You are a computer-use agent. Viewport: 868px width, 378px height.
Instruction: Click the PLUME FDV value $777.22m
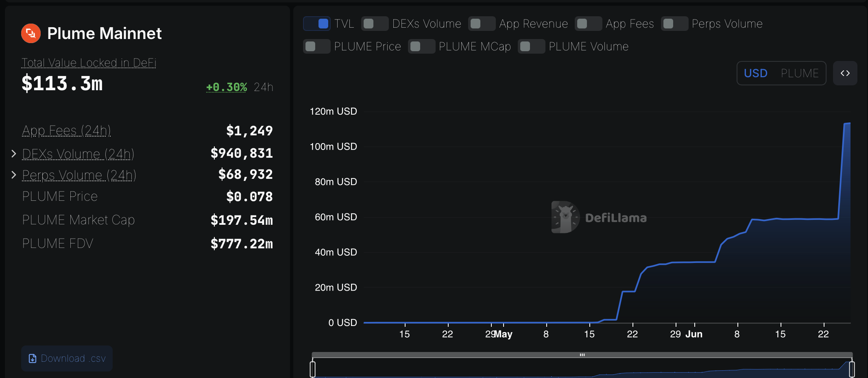coord(242,244)
